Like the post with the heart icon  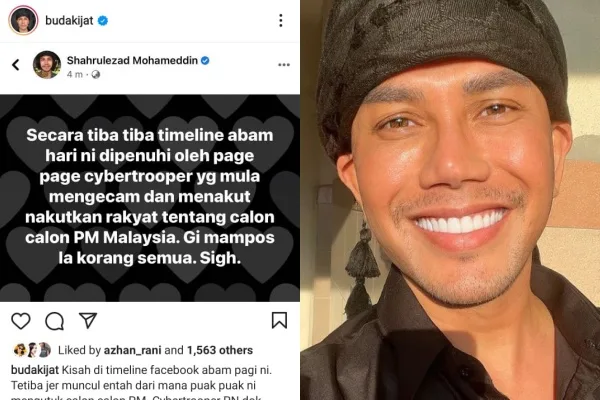tap(21, 321)
